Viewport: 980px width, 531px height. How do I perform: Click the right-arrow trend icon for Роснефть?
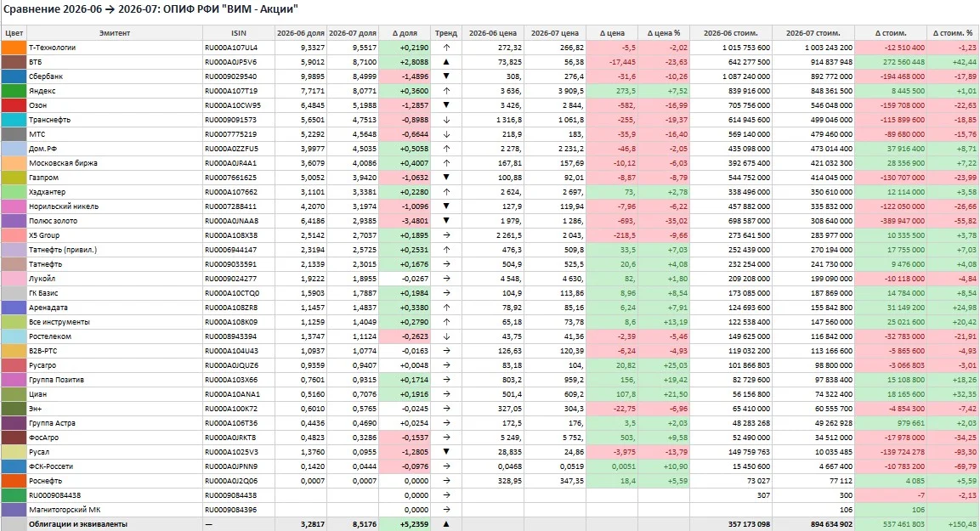[x=446, y=480]
